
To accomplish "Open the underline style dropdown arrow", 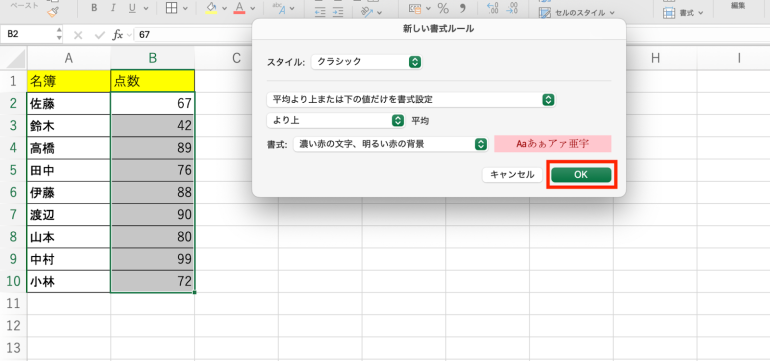I will (x=147, y=8).
